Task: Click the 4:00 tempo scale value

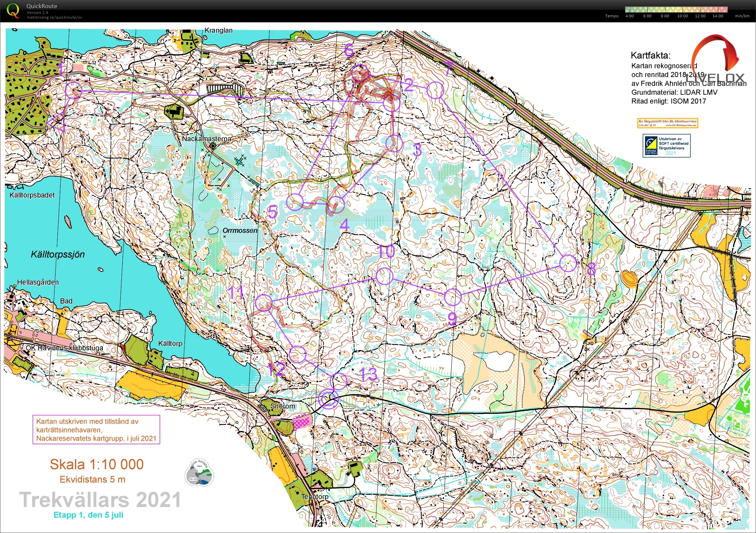Action: coord(629,16)
